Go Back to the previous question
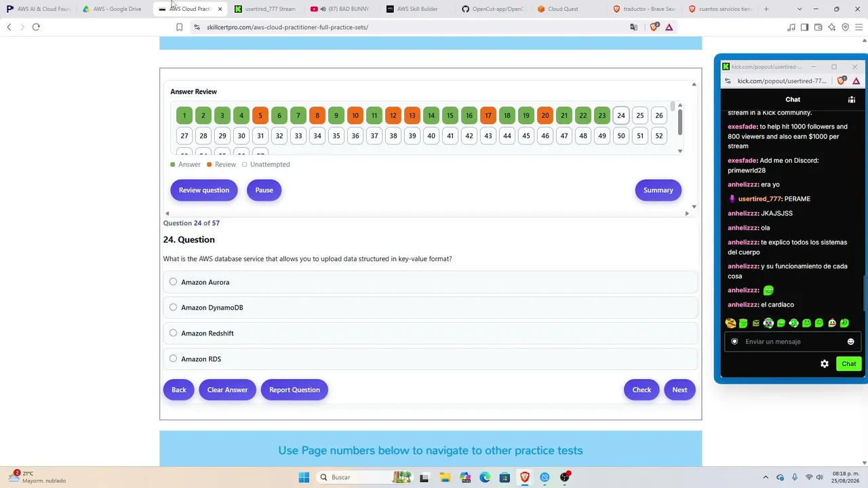This screenshot has height=488, width=868. (178, 390)
